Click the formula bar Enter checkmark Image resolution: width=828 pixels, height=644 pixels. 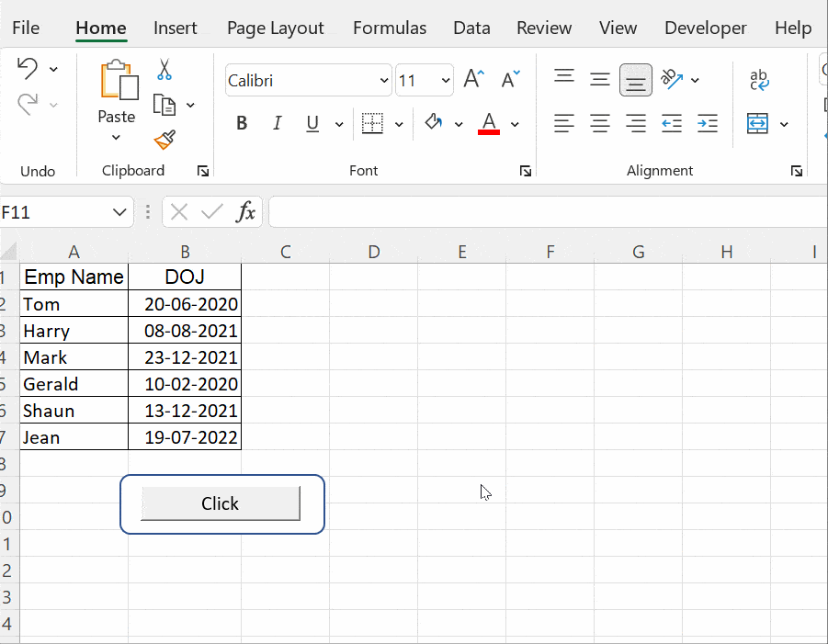pyautogui.click(x=212, y=212)
